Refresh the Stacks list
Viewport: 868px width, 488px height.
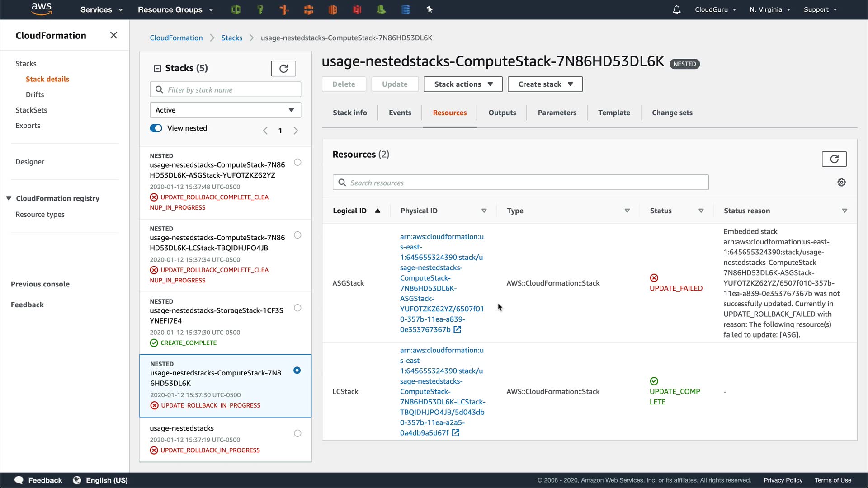[283, 69]
